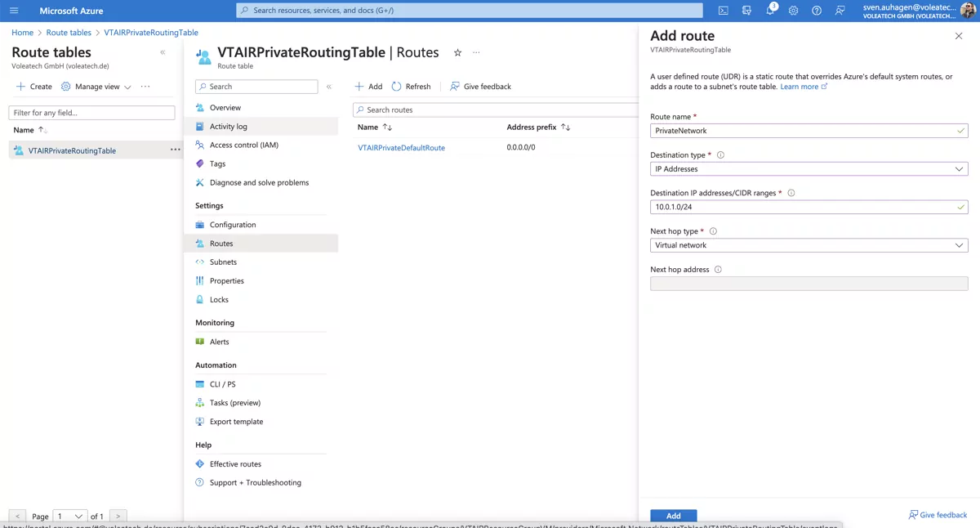Open the notifications bell
980x528 pixels.
(768, 10)
